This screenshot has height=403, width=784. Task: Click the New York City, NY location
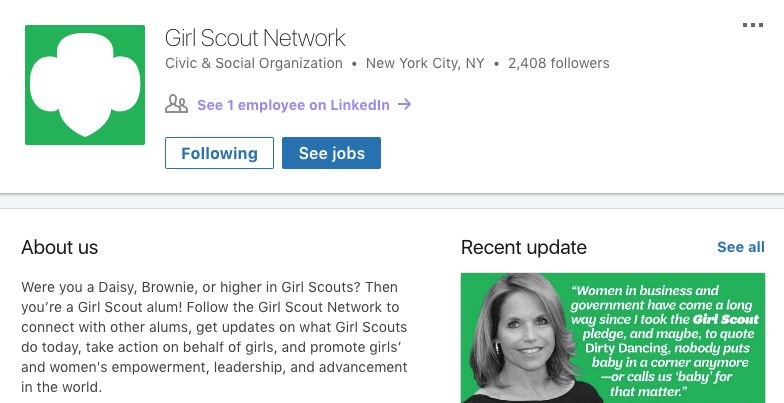425,63
